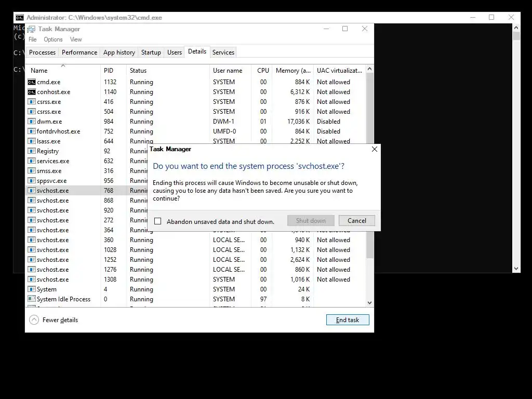532x399 pixels.
Task: Click the cmd window scroll down arrow
Action: point(516,269)
